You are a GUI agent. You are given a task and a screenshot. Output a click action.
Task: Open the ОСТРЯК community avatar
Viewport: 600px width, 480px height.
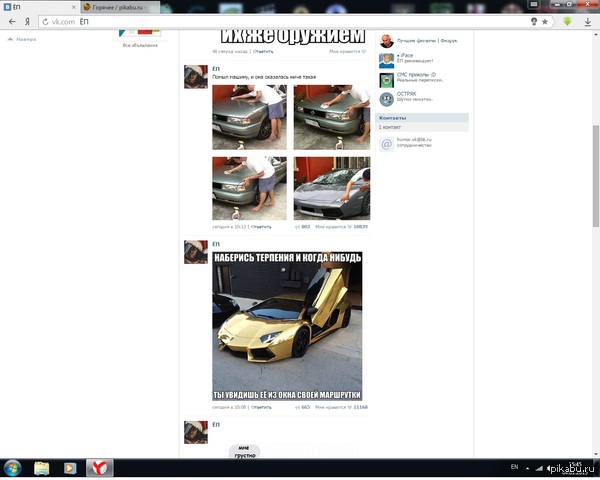point(386,99)
